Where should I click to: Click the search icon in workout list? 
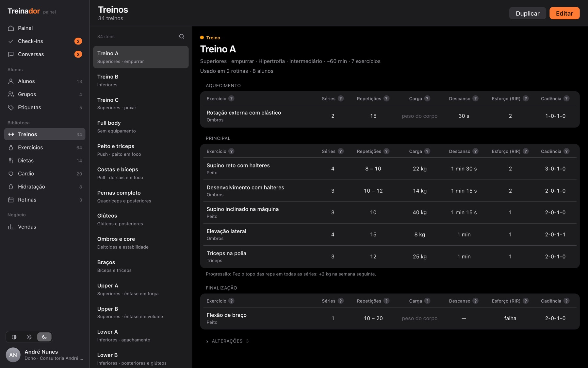tap(182, 36)
